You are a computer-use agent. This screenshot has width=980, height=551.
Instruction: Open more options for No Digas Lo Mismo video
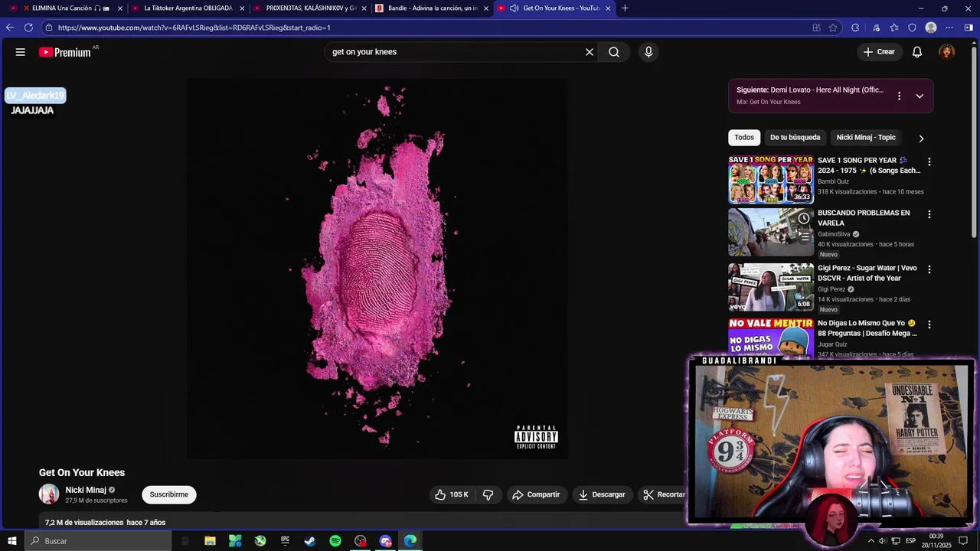pyautogui.click(x=929, y=325)
